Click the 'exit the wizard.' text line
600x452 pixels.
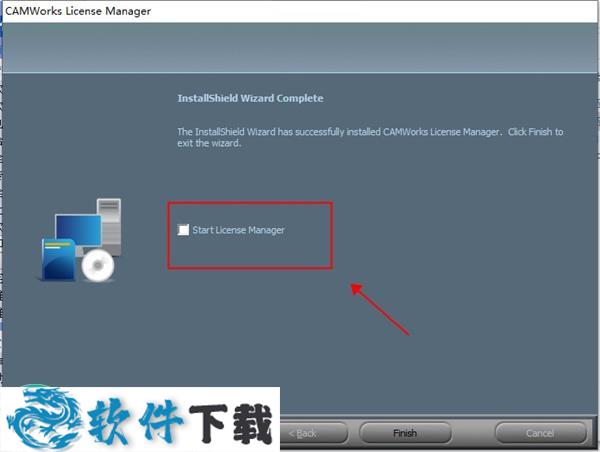209,143
